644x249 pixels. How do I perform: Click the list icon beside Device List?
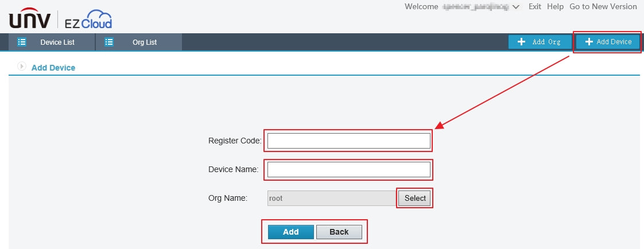(x=22, y=42)
